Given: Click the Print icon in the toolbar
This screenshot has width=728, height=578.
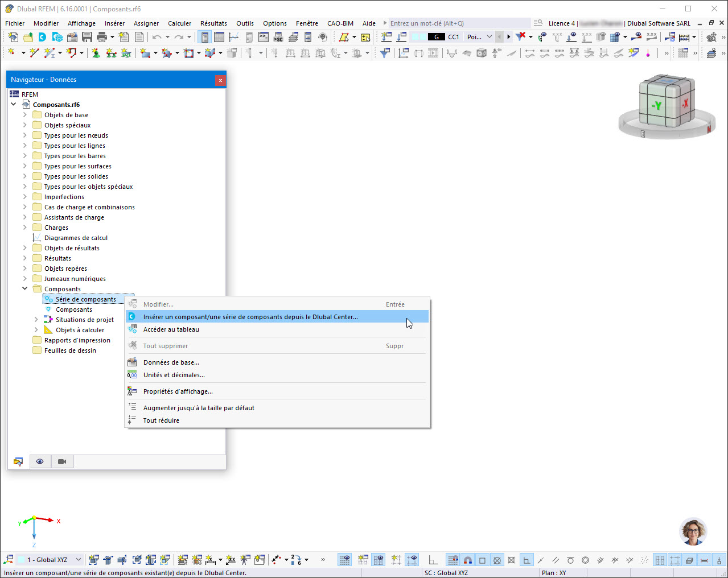Looking at the screenshot, I should coord(102,37).
